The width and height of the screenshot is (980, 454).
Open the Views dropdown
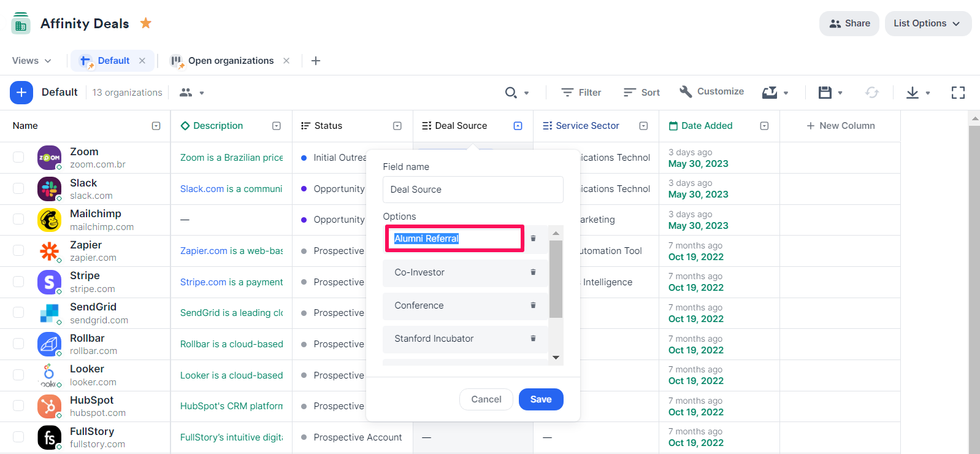31,61
